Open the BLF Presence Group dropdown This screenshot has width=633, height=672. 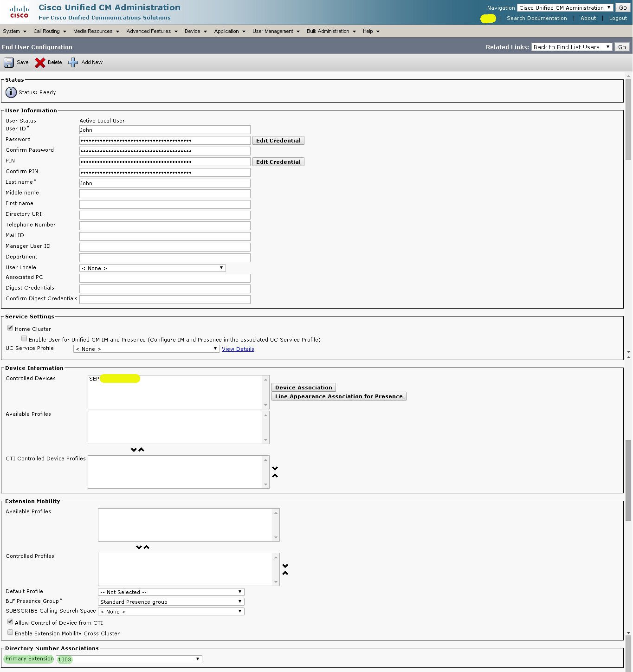171,602
